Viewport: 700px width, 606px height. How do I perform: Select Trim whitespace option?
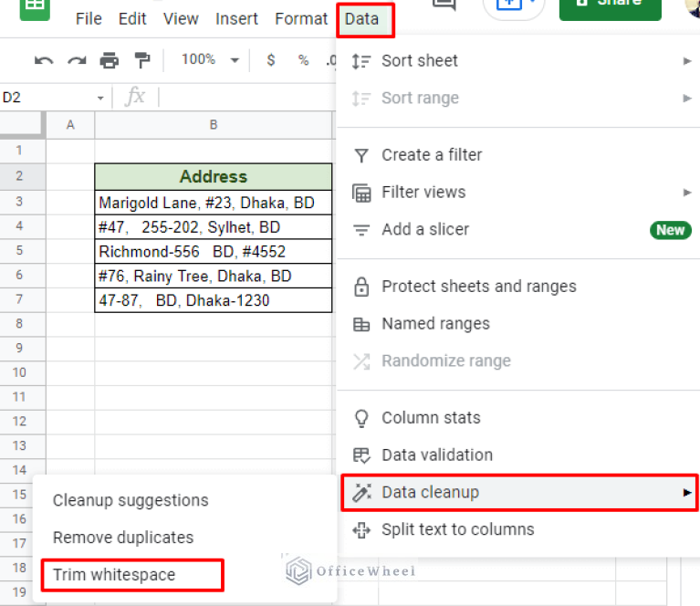(x=114, y=575)
